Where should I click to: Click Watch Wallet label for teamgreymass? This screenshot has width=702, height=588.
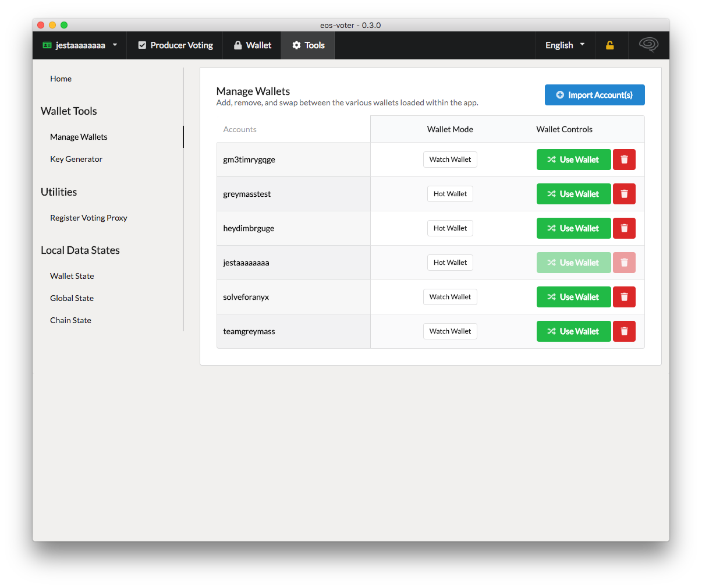(x=450, y=331)
